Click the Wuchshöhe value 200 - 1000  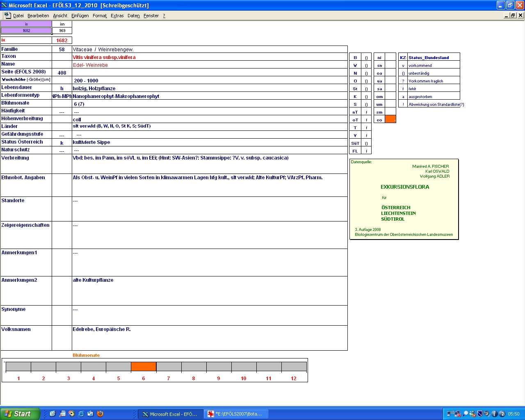(86, 80)
